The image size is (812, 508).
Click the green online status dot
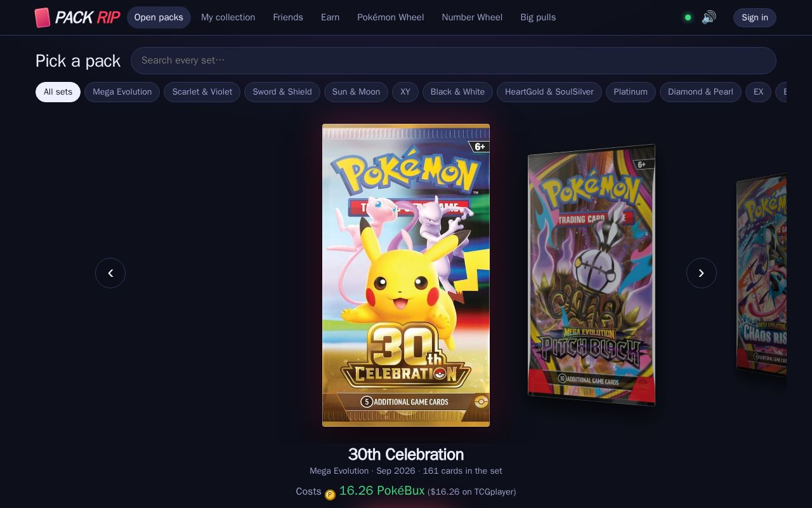pos(688,17)
